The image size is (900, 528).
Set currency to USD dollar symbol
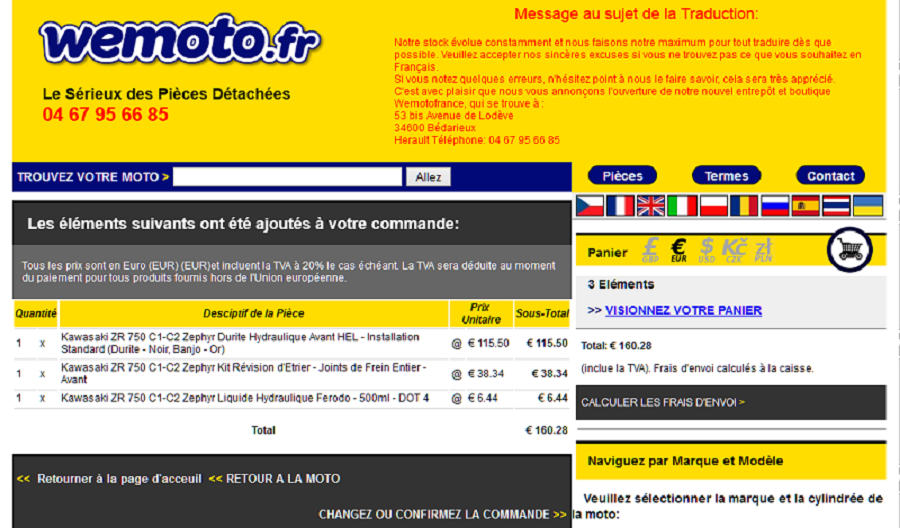[707, 250]
